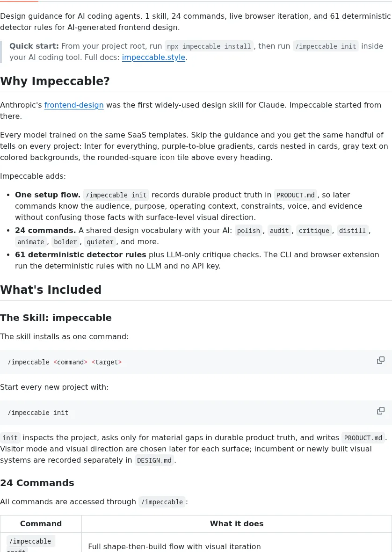Click the polish command code chip
Viewport: 392px width, 552px height.
click(x=248, y=231)
